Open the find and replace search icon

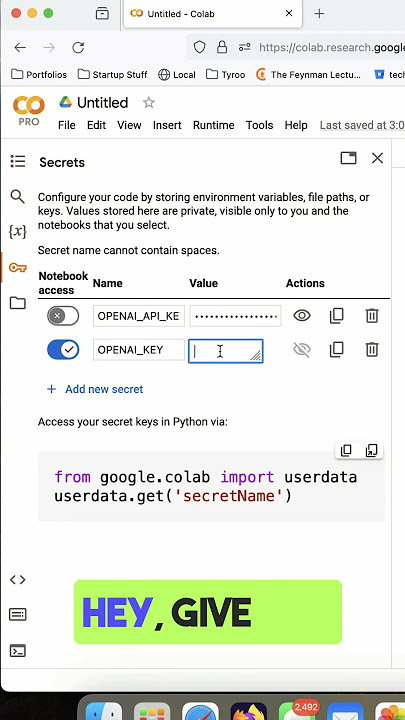pos(17,197)
